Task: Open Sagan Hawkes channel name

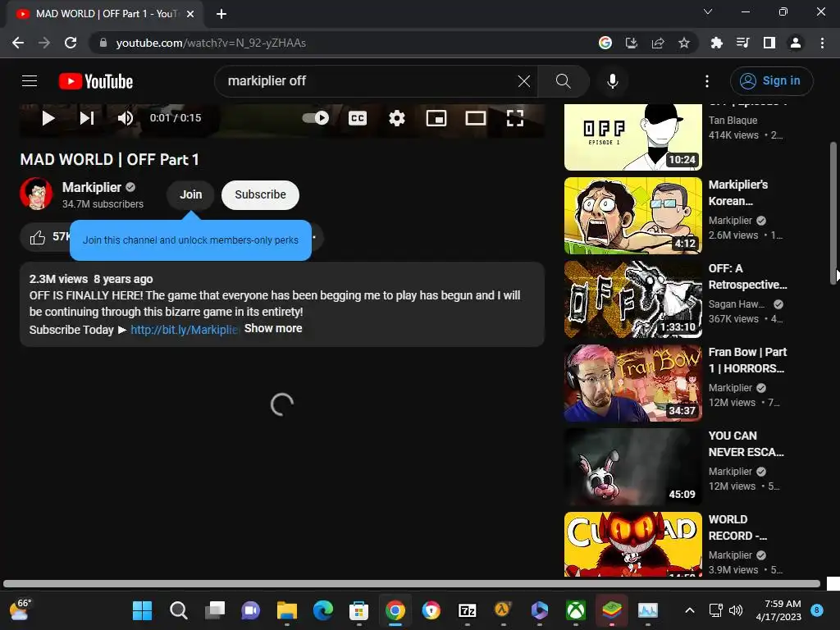Action: (737, 304)
